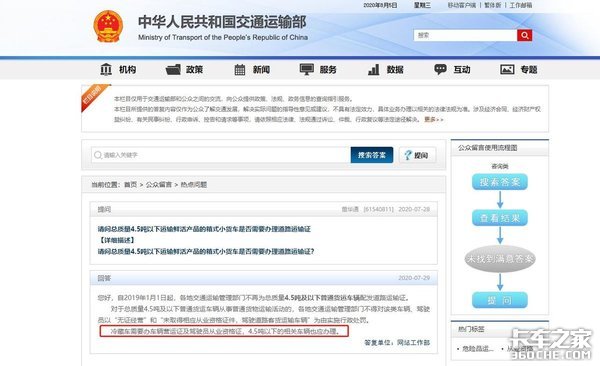This screenshot has height=366, width=600.
Task: Click the 未找到满意答案 oval step
Action: pyautogui.click(x=500, y=259)
